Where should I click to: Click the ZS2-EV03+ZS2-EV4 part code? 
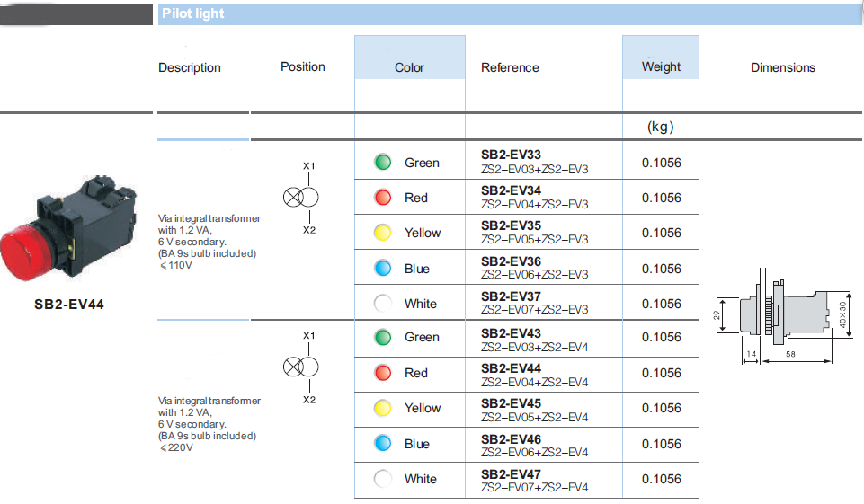click(x=534, y=348)
